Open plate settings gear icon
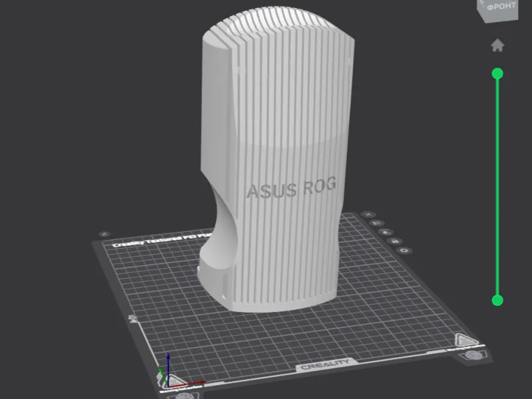532x399 pixels. click(x=404, y=251)
